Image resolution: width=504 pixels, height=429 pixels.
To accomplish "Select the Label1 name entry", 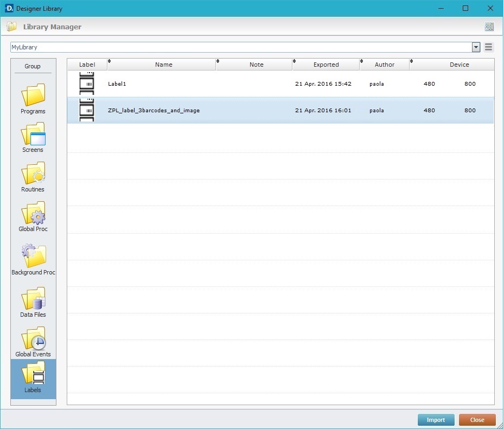I will (x=117, y=84).
